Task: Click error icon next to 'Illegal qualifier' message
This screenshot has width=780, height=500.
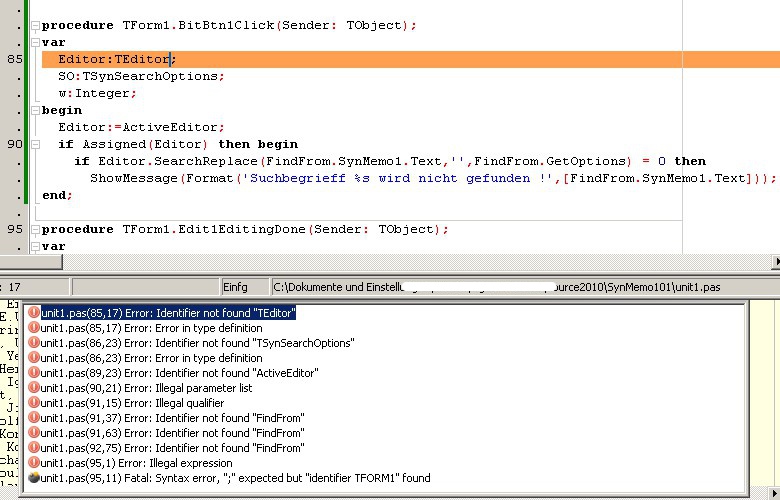Action: point(34,403)
